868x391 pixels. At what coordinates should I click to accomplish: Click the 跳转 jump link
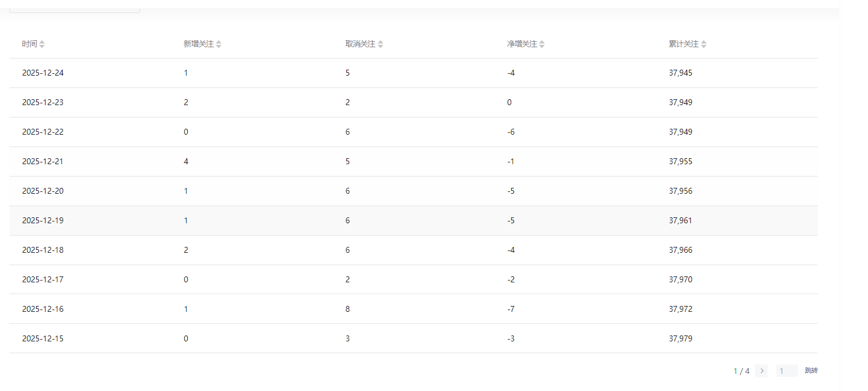[811, 371]
